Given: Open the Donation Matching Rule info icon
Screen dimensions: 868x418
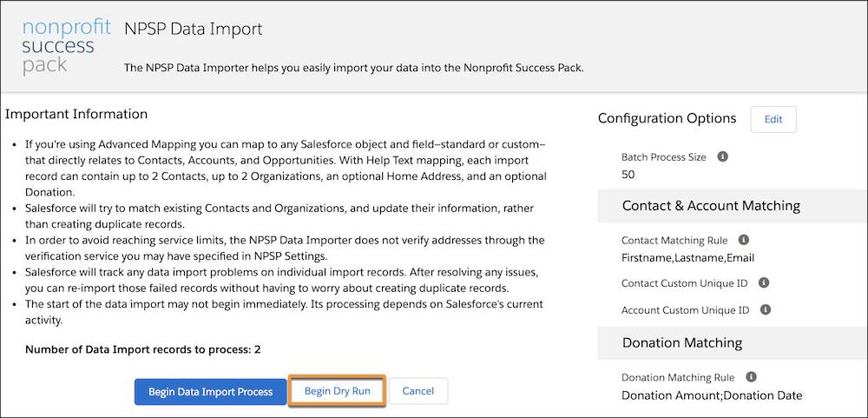Looking at the screenshot, I should pyautogui.click(x=751, y=377).
